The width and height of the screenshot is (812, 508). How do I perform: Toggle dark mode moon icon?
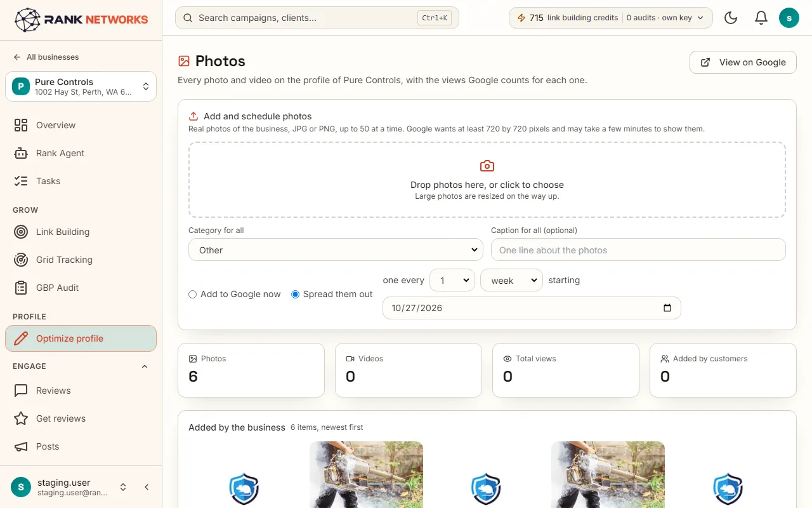(x=731, y=18)
